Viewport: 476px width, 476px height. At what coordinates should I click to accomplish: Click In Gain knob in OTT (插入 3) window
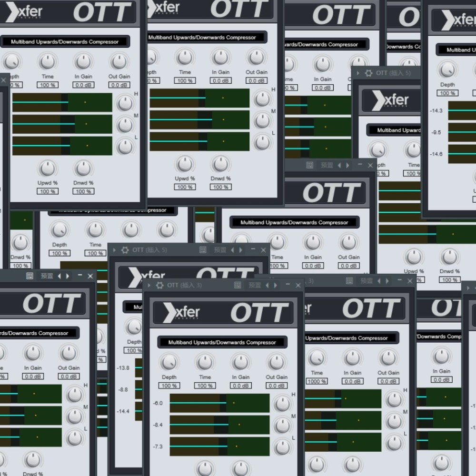[241, 362]
